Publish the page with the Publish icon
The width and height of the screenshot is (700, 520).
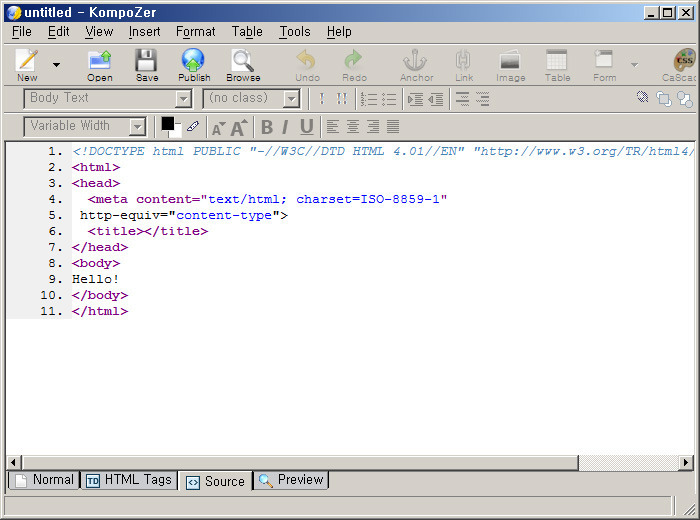tap(193, 60)
